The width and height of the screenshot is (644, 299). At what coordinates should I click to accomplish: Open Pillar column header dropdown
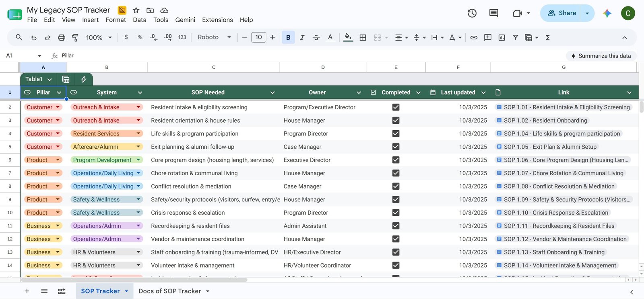[59, 92]
